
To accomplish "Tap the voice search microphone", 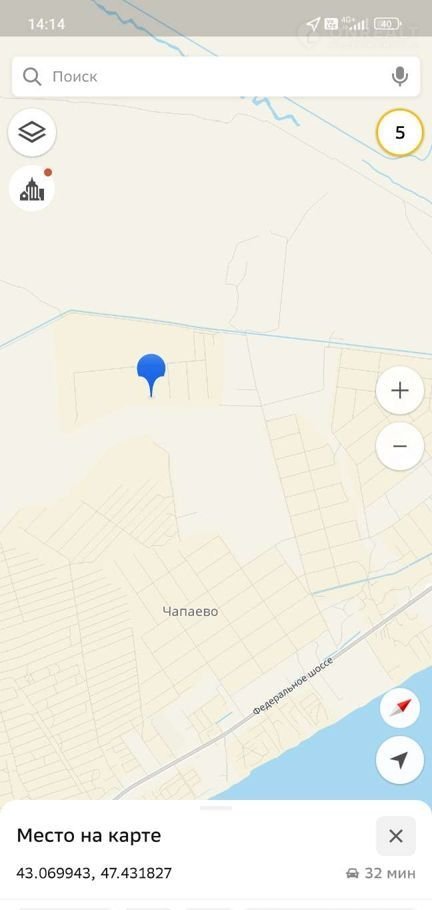I will (399, 76).
